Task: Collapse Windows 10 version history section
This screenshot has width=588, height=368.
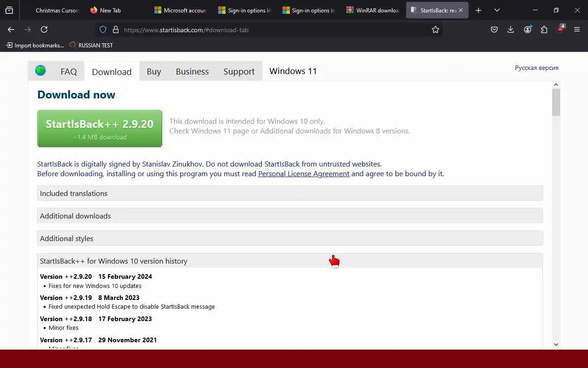Action: [290, 261]
